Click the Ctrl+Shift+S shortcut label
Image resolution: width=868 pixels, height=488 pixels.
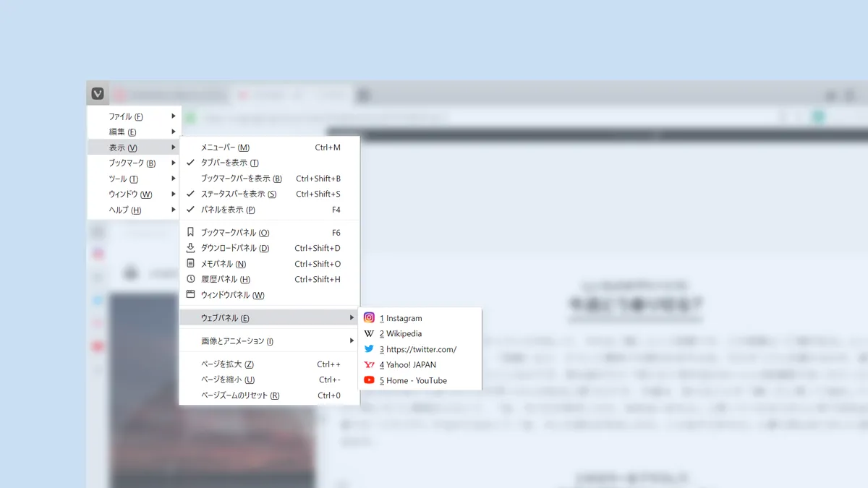pyautogui.click(x=318, y=194)
